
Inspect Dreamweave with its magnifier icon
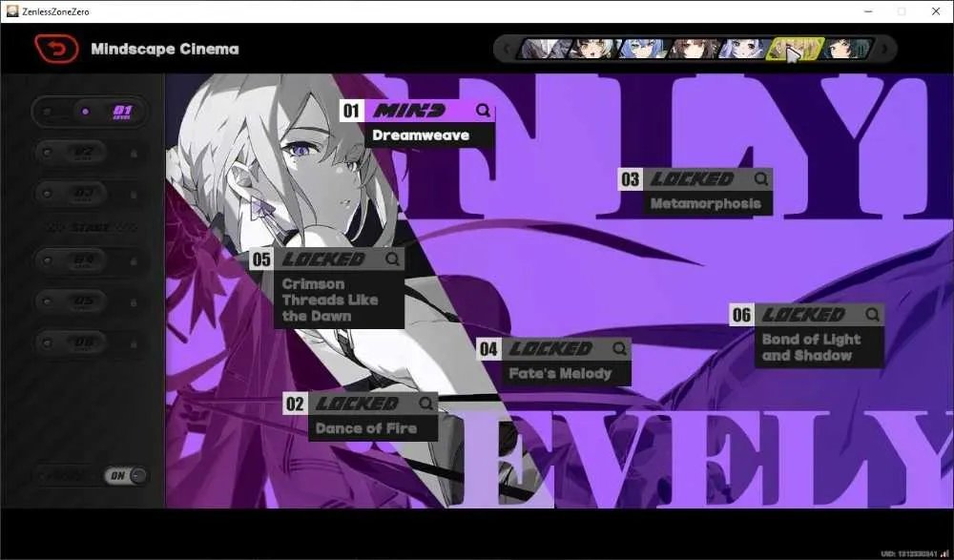coord(483,110)
